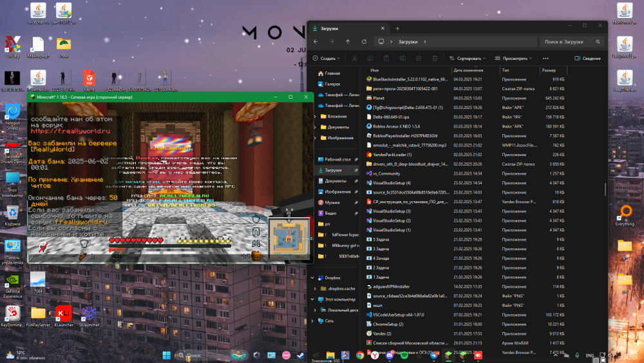Open Панель управления desktop icon
The width and height of the screenshot is (644, 363).
tap(12, 252)
